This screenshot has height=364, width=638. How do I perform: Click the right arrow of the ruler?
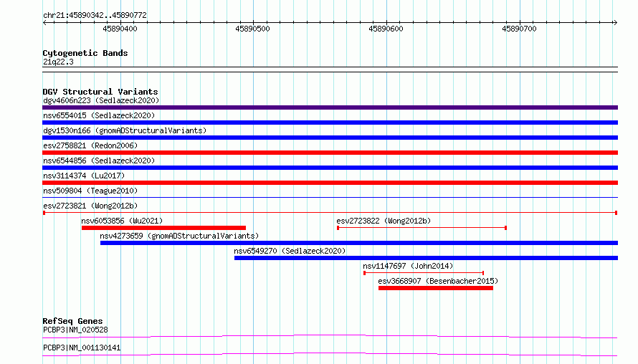[615, 23]
